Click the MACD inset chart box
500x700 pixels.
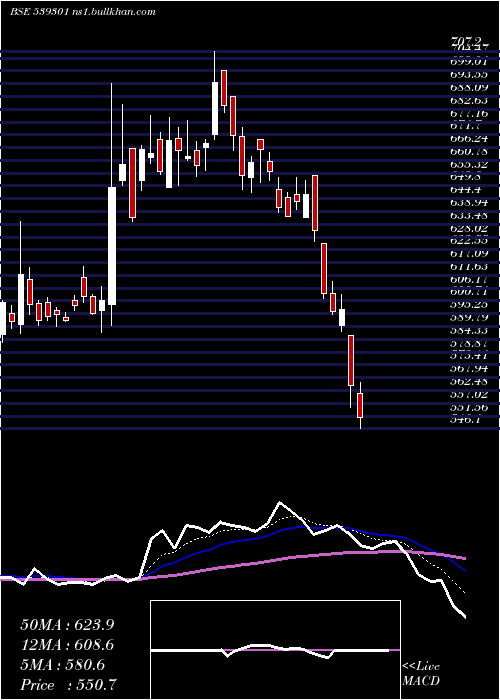(x=275, y=650)
